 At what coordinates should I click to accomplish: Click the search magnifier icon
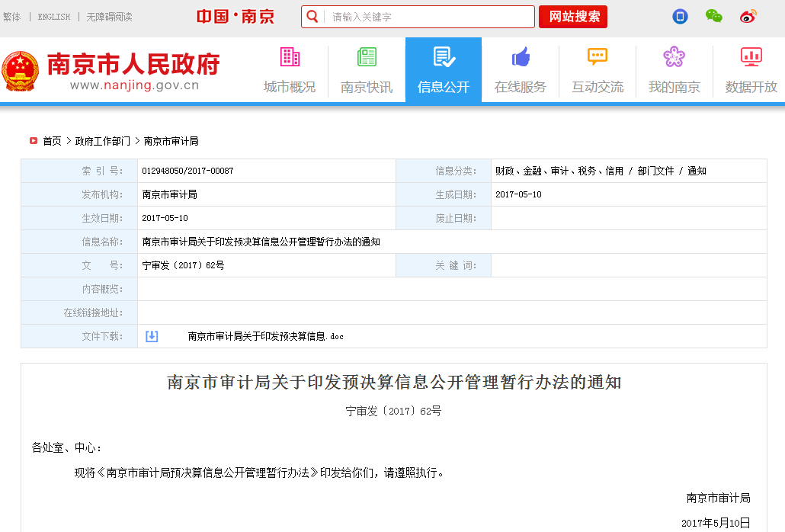click(312, 17)
